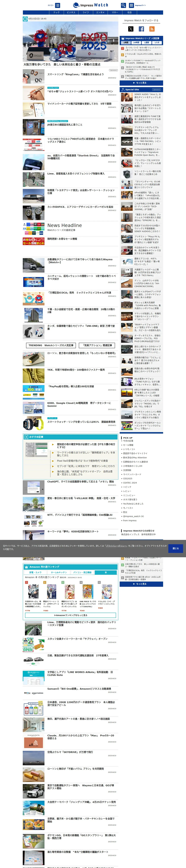Select the 家電・カメラ Amazon ranking tab
This screenshot has width=186, height=868.
point(35,572)
